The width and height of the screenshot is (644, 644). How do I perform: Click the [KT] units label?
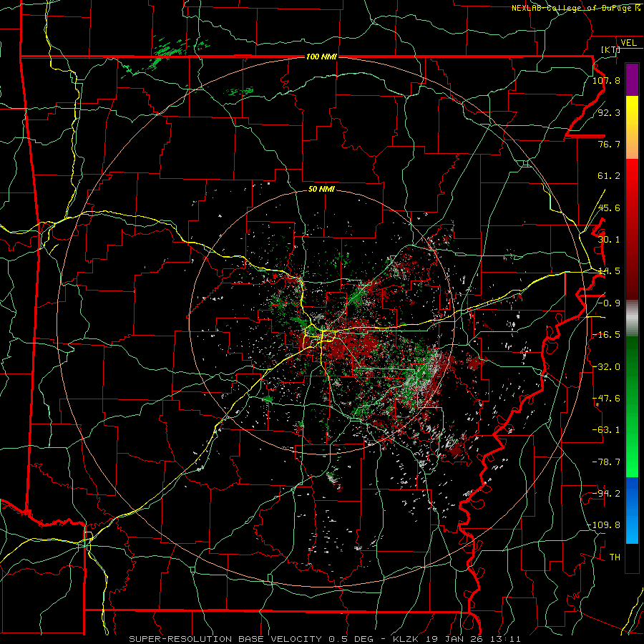point(610,49)
